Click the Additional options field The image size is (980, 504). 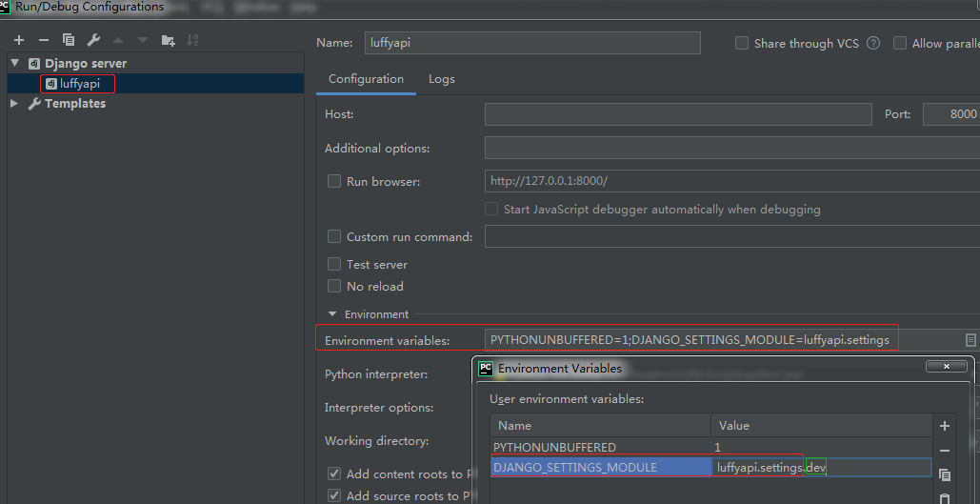[x=732, y=148]
